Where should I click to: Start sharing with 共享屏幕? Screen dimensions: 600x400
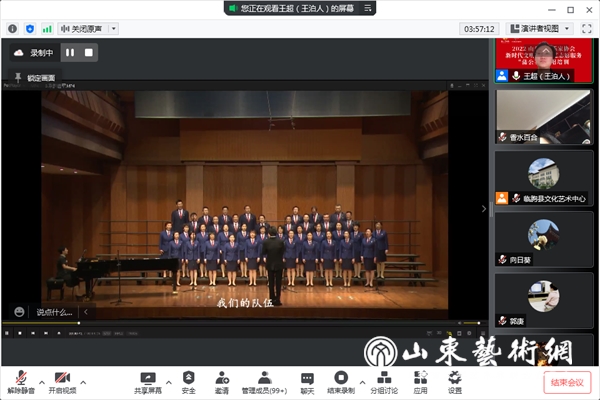coord(148,382)
